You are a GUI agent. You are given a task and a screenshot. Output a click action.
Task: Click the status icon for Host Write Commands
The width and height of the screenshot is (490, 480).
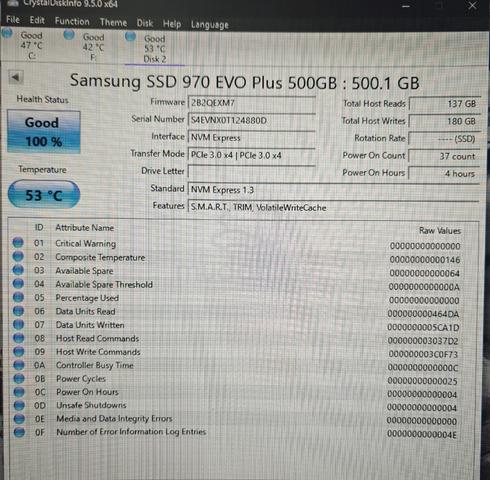[19, 351]
